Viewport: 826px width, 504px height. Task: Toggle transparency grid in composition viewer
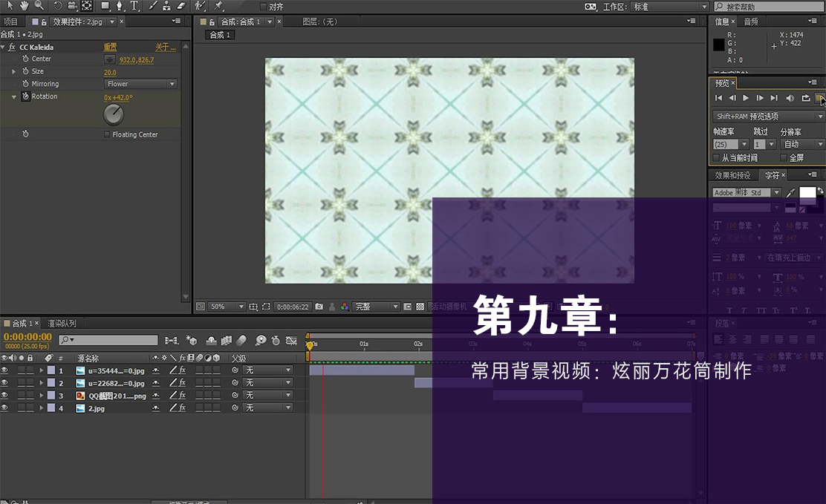420,307
